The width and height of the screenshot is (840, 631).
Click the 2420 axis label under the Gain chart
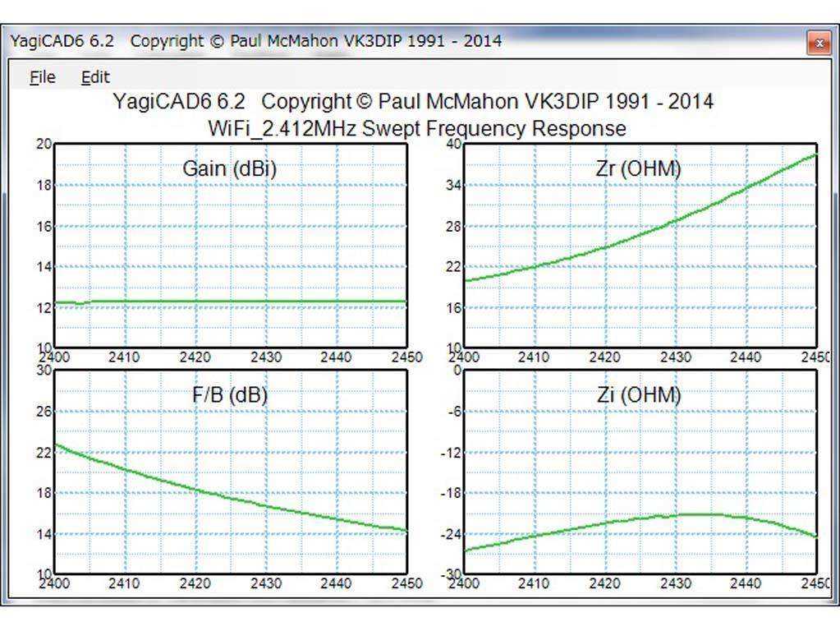tap(195, 357)
